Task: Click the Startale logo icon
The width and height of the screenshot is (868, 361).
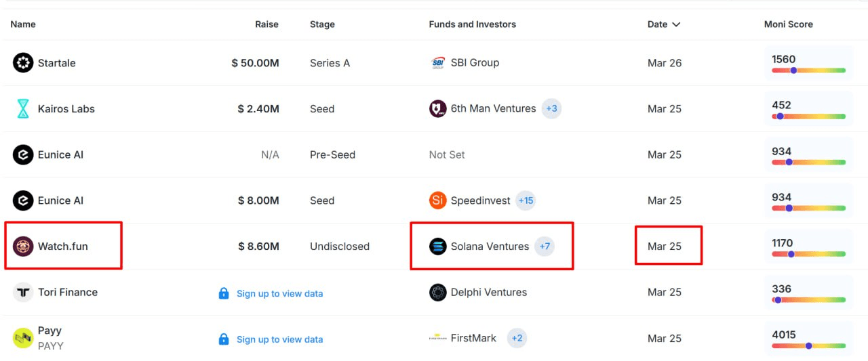Action: (23, 63)
